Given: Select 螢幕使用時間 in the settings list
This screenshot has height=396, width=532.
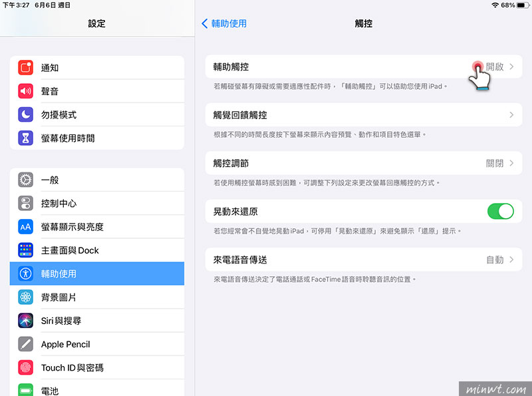Looking at the screenshot, I should pyautogui.click(x=97, y=138).
